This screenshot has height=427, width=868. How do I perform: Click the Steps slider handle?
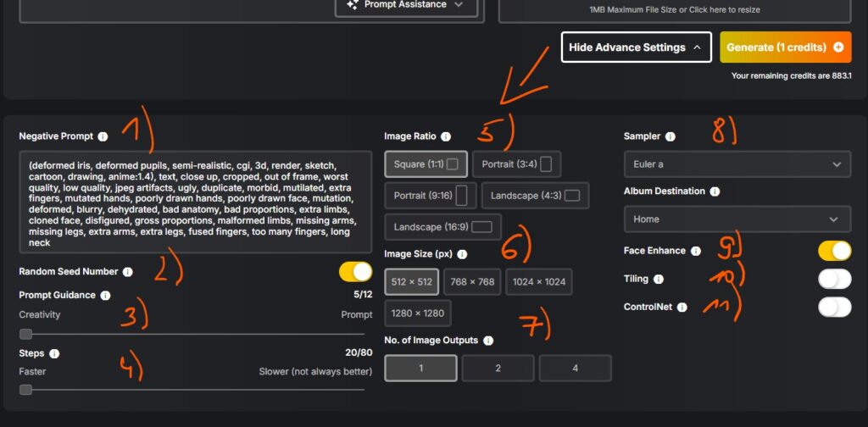coord(25,390)
